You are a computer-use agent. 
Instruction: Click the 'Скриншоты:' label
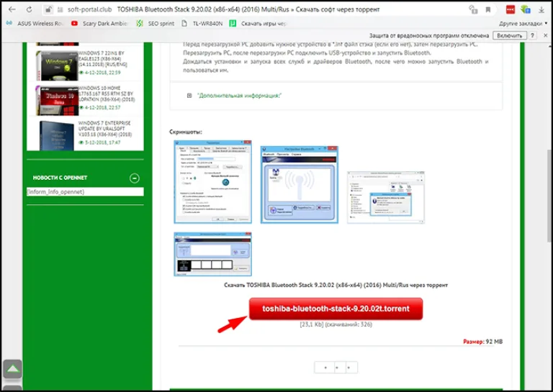186,132
